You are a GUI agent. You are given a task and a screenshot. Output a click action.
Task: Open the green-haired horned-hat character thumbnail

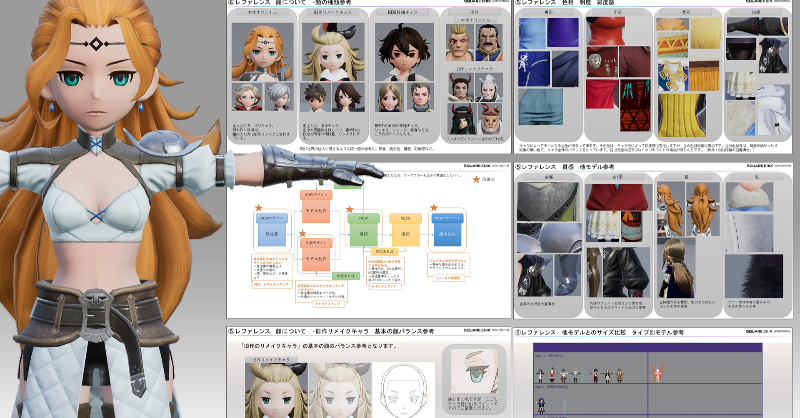(x=461, y=118)
